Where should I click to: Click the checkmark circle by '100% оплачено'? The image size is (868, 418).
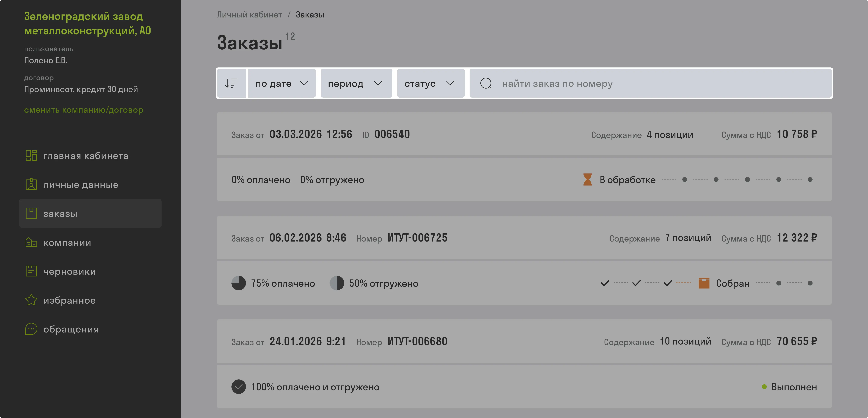[239, 387]
